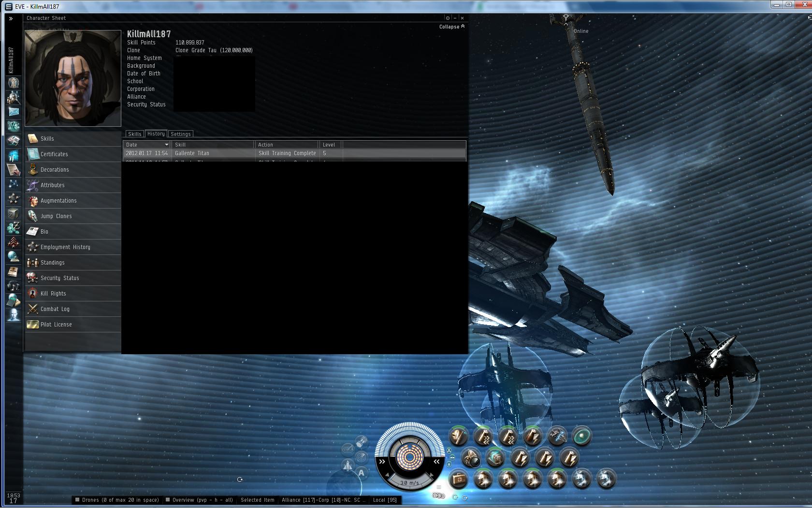Open the Local [95] chat tab
The image size is (812, 508).
click(x=385, y=500)
